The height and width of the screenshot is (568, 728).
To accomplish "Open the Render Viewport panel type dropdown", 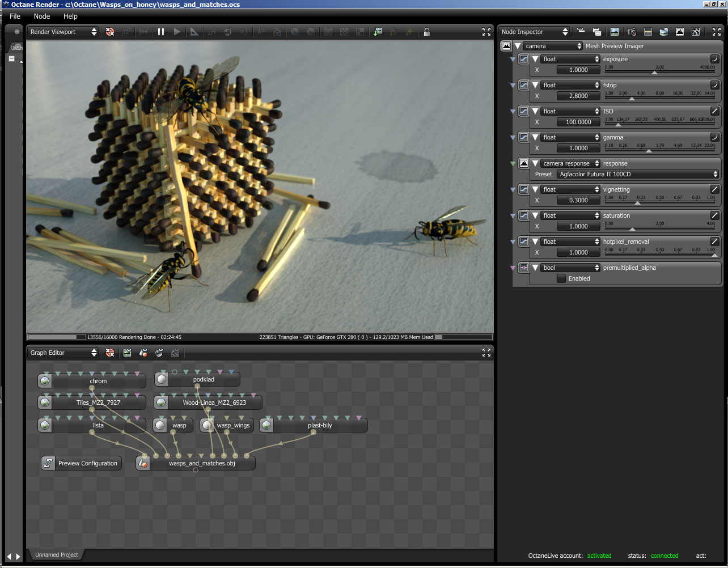I will pyautogui.click(x=63, y=32).
